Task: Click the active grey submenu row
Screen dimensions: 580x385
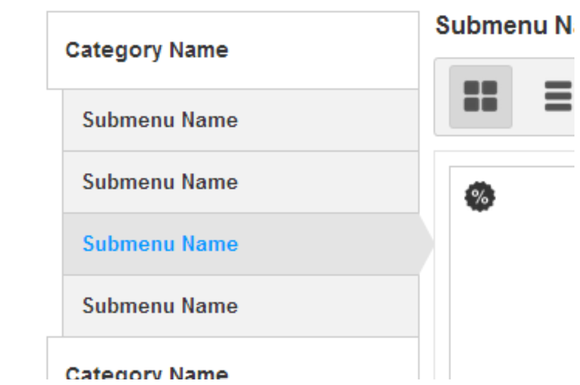Action: tap(241, 244)
